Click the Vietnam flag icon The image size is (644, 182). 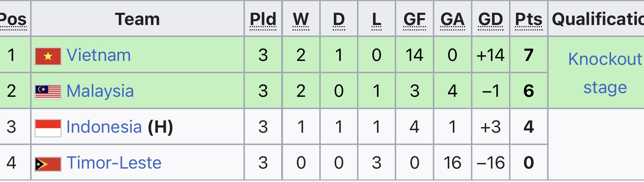click(48, 56)
